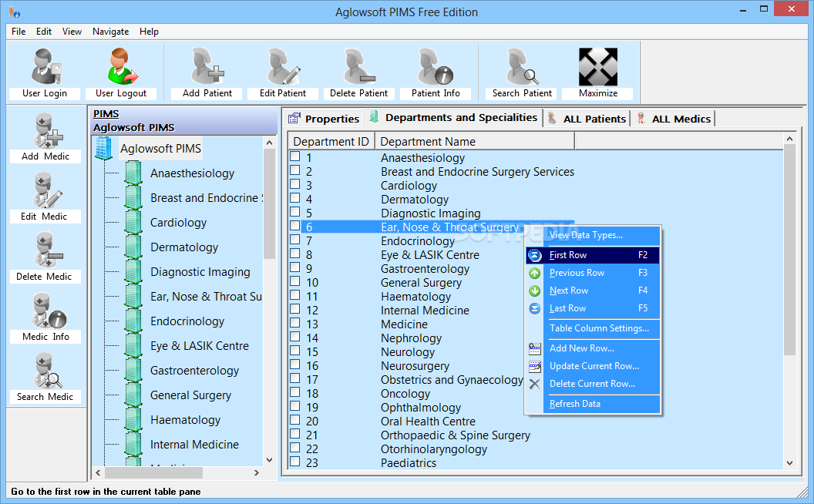Viewport: 814px width, 504px height.
Task: Choose Last Row in context menu
Action: (x=593, y=308)
